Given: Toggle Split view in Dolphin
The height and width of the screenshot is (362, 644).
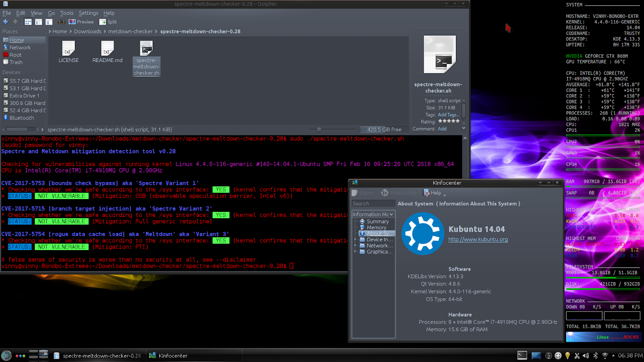Looking at the screenshot, I should [x=108, y=22].
